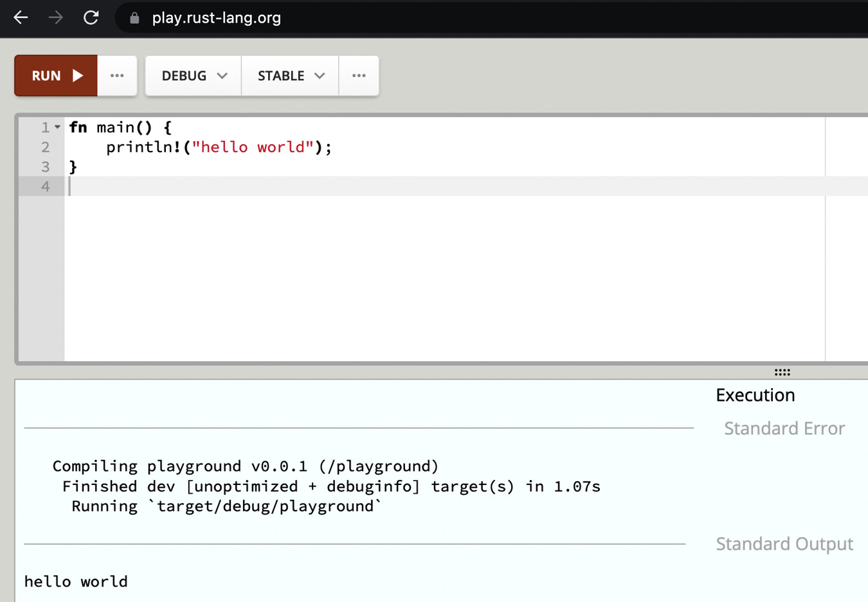Viewport: 868px width, 602px height.
Task: Click the padlock site info icon
Action: (134, 18)
